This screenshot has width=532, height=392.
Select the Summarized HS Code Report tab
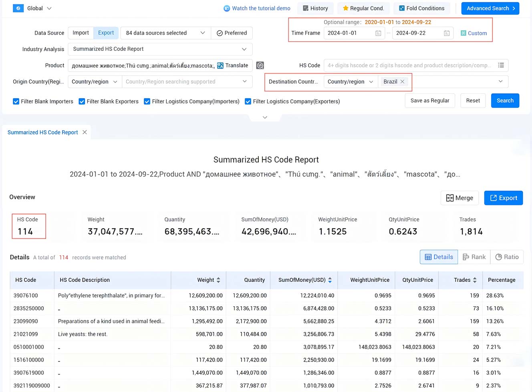coord(43,132)
